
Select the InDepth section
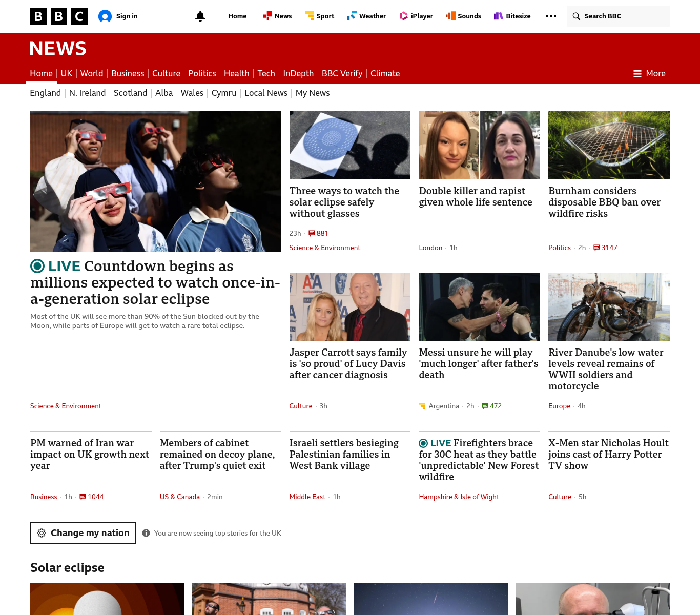298,74
